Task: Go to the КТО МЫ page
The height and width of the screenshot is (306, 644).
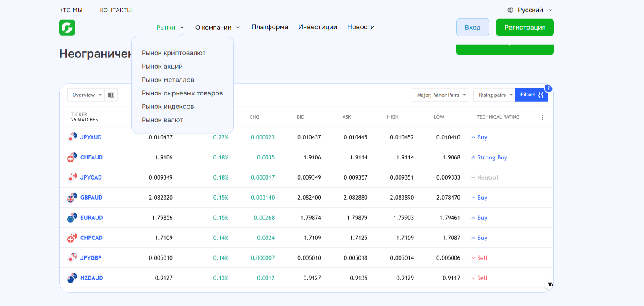Action: coord(71,10)
